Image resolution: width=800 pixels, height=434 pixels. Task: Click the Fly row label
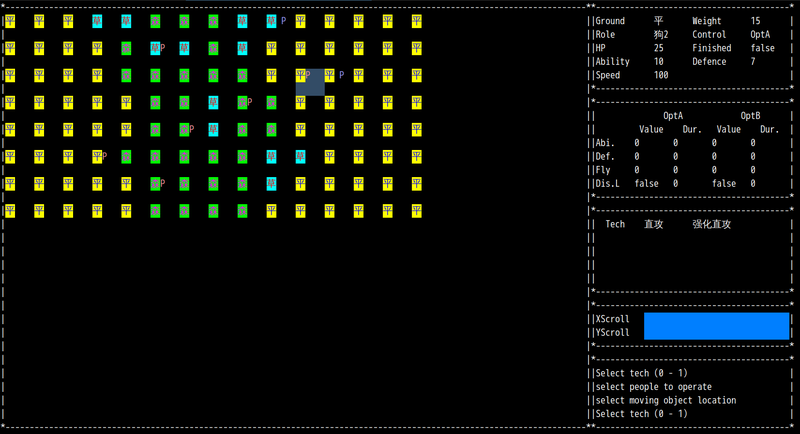603,170
